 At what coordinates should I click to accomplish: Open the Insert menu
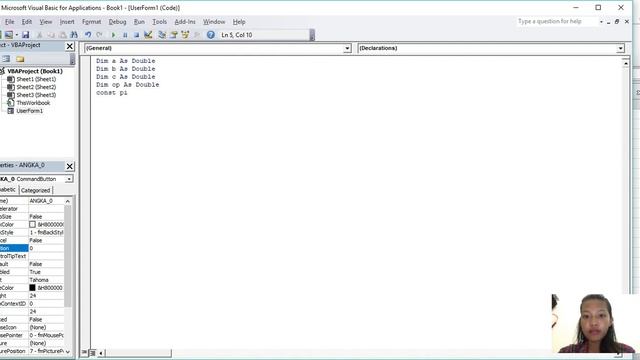coord(67,22)
